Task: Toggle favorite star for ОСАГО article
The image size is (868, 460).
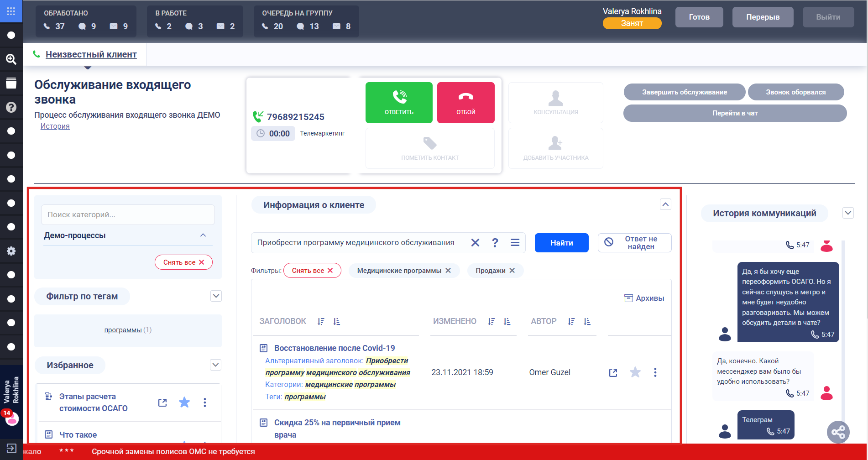Action: pos(184,402)
